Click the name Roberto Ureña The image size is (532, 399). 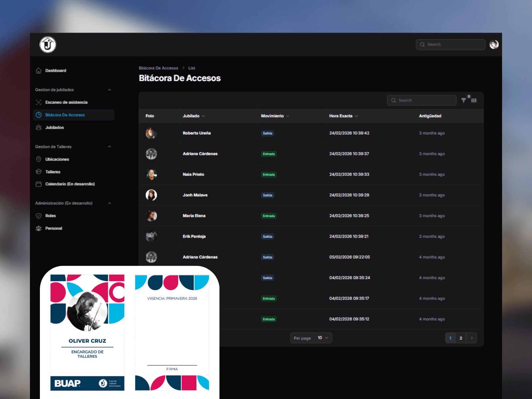(197, 133)
